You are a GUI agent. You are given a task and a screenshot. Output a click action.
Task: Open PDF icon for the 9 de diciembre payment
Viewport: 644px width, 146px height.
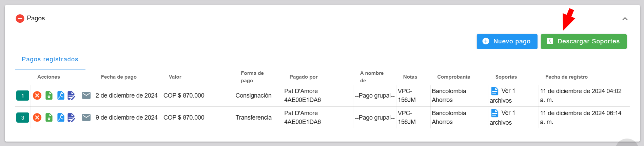tap(61, 118)
